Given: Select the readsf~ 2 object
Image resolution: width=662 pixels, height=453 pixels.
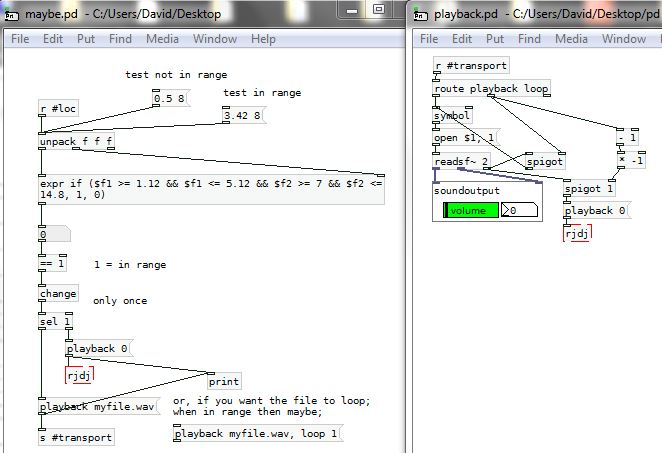Looking at the screenshot, I should [462, 161].
